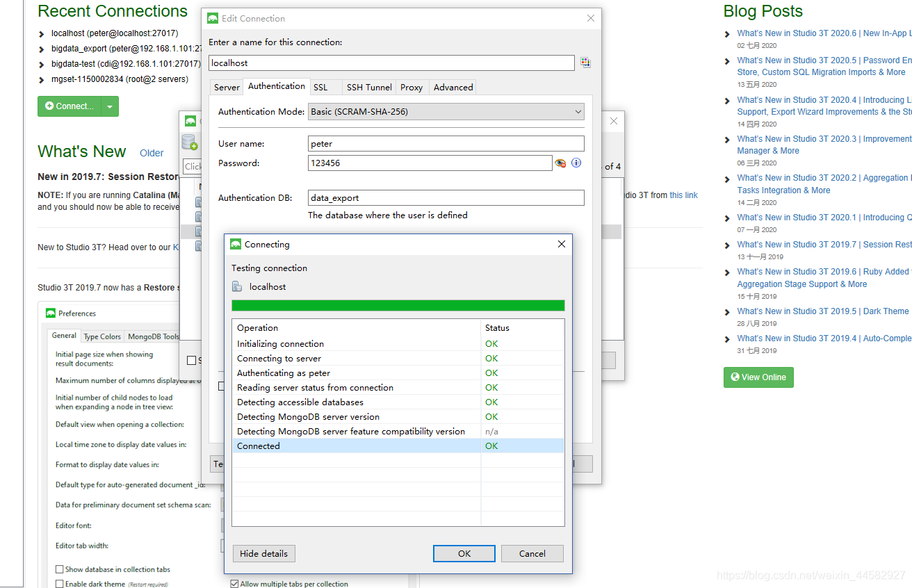Screen dimensions: 912x588
Task: Select 'Authenticating as peter' operation row
Action: pyautogui.click(x=398, y=373)
